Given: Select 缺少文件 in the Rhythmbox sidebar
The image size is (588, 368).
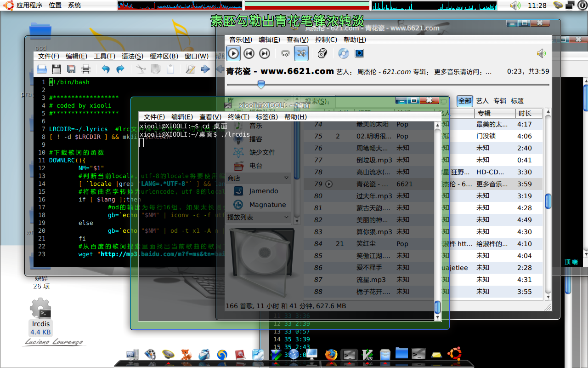Looking at the screenshot, I should [x=262, y=152].
